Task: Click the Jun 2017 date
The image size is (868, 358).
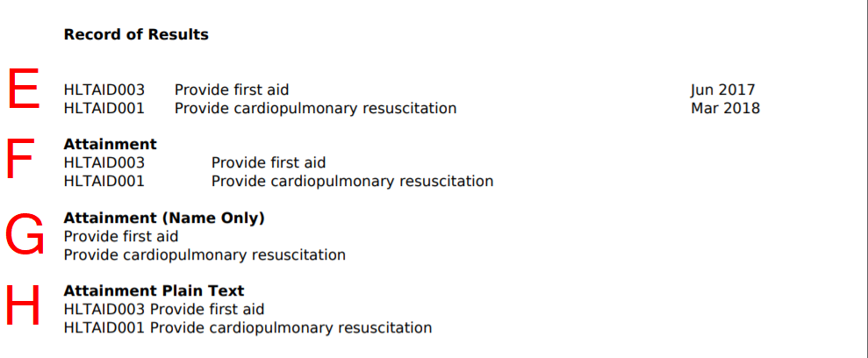Action: [722, 90]
